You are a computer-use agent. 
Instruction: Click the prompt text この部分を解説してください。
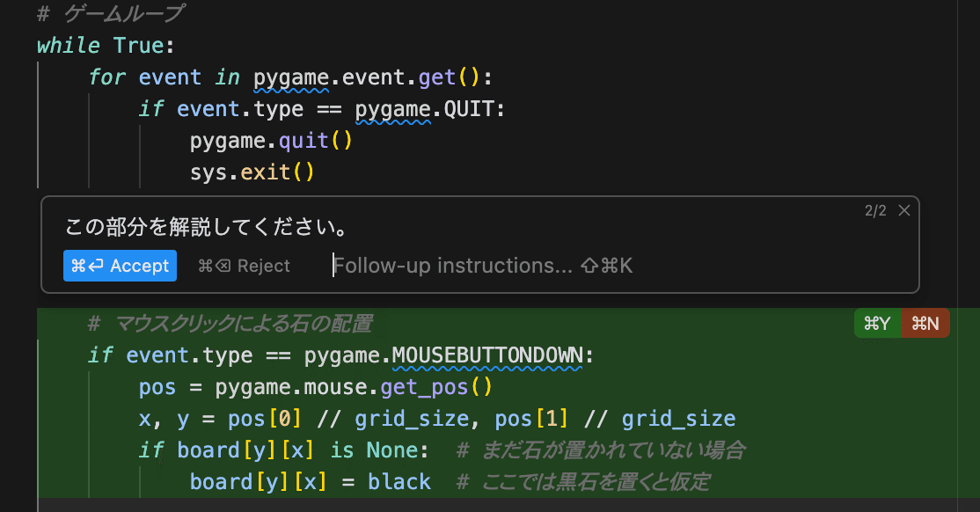pyautogui.click(x=206, y=228)
